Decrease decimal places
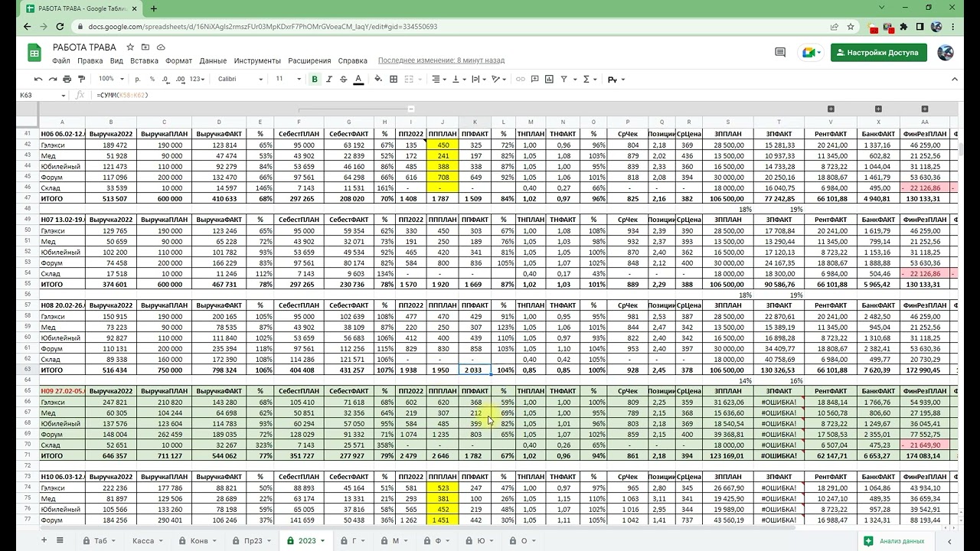The height and width of the screenshot is (551, 980). [x=165, y=79]
